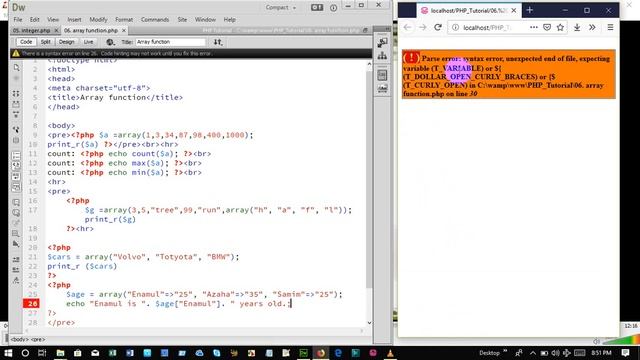Switch to Code view
Viewport: 640px width, 360px height.
coord(26,42)
